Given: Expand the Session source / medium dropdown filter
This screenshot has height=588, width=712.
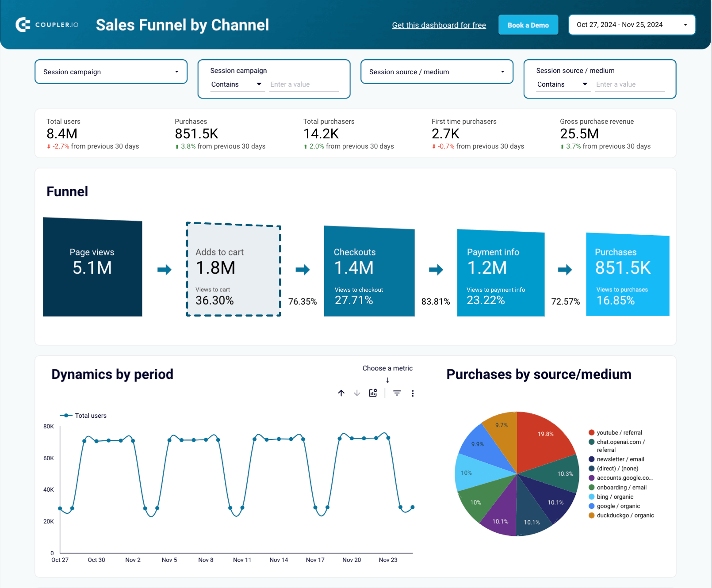Looking at the screenshot, I should pos(437,72).
